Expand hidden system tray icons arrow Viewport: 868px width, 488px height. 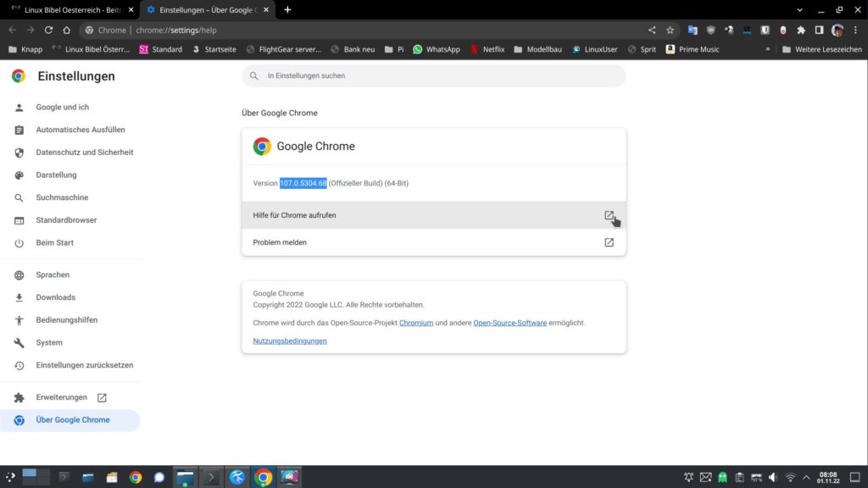(x=807, y=477)
